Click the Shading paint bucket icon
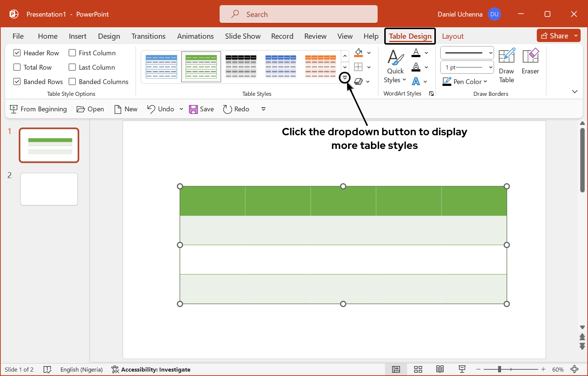Viewport: 588px width, 376px height. coord(358,53)
